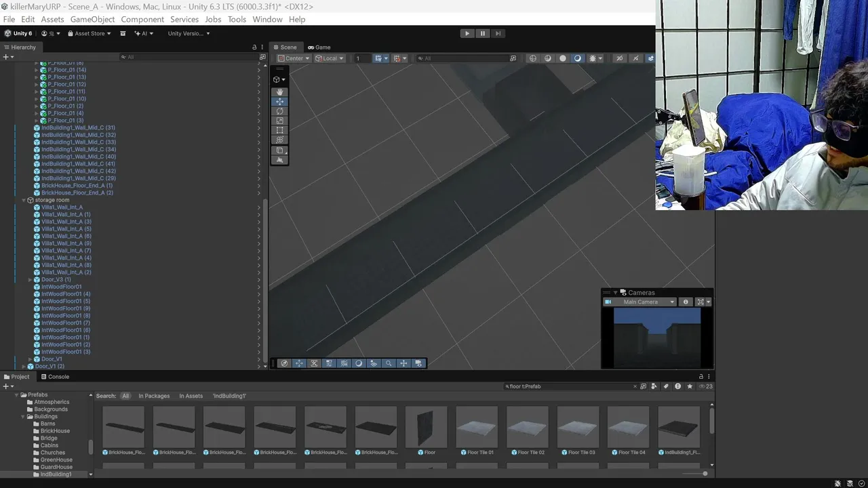This screenshot has height=488, width=868.
Task: Select the Rotate tool
Action: [279, 111]
